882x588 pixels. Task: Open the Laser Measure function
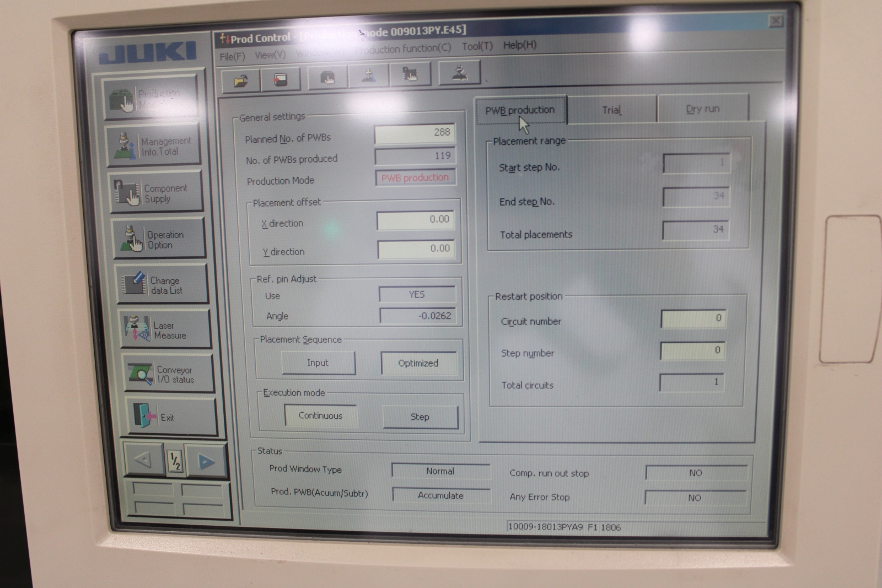pyautogui.click(x=165, y=330)
